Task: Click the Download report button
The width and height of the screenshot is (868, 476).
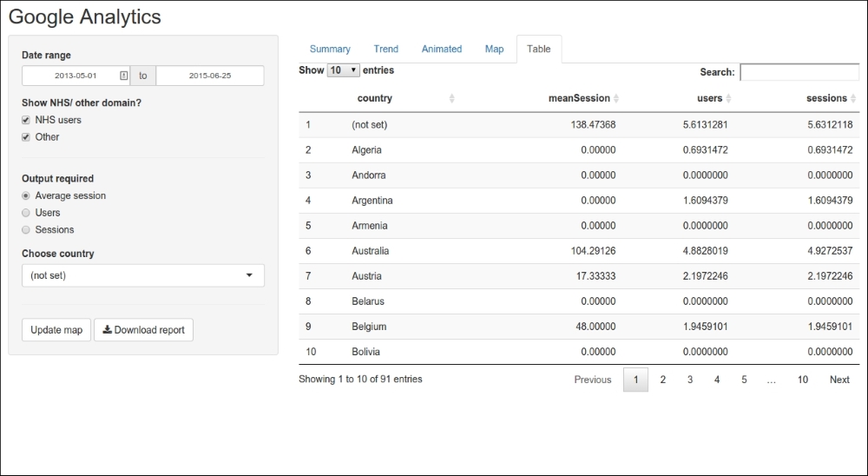Action: tap(143, 330)
